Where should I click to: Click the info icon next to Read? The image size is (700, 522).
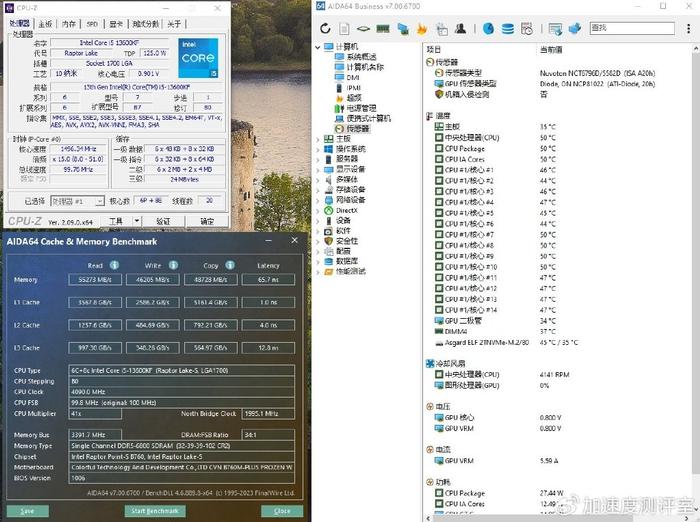pyautogui.click(x=114, y=265)
